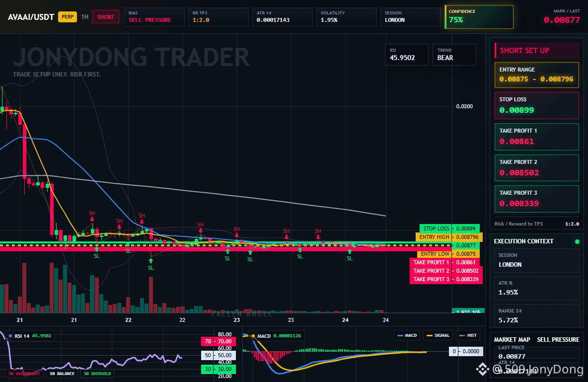The height and width of the screenshot is (382, 588).
Task: Select the Take Profit 1 card
Action: [537, 137]
